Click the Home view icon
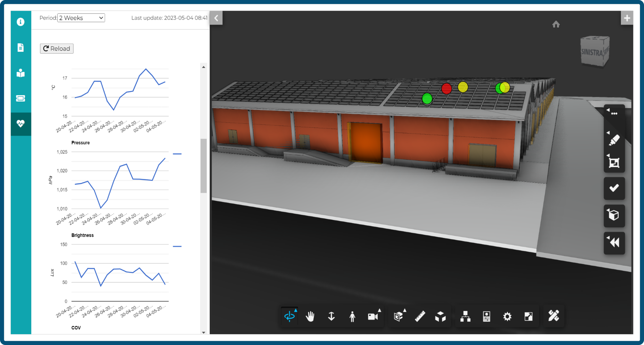 tap(556, 24)
